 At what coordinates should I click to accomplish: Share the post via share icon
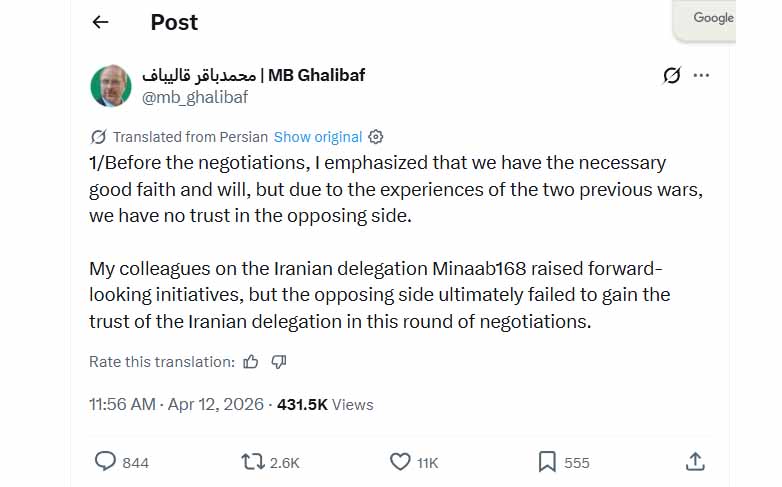695,461
